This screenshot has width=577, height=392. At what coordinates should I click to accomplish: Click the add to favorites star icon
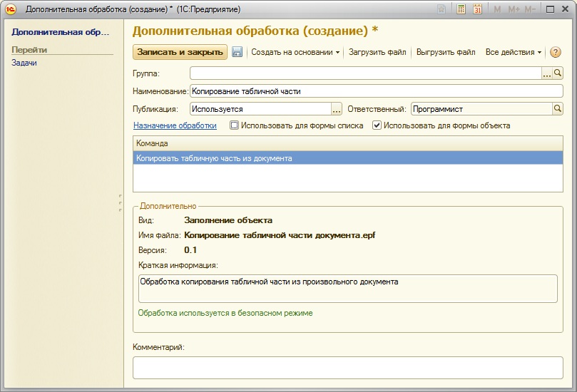(x=443, y=9)
